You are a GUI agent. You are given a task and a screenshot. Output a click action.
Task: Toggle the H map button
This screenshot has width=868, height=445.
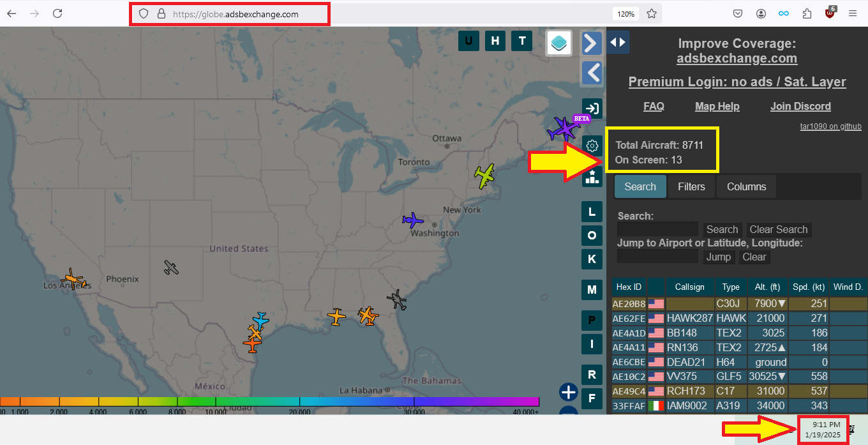click(495, 41)
